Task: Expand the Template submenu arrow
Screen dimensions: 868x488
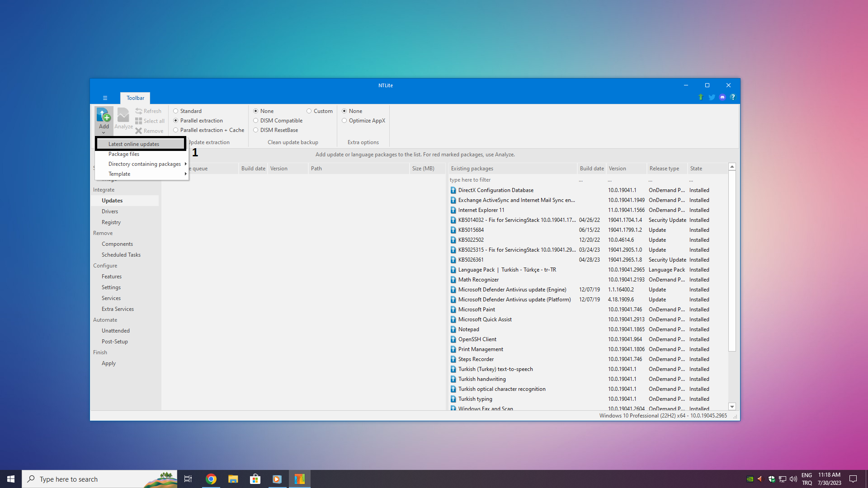Action: 185,174
